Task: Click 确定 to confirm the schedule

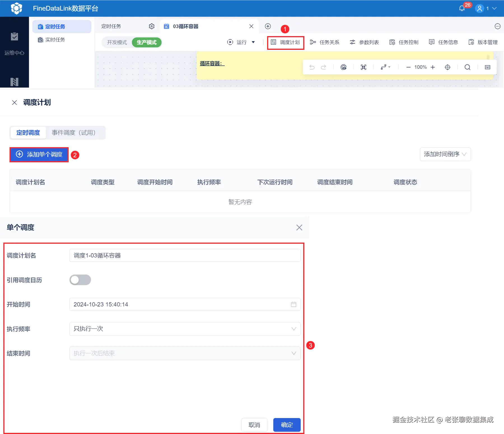Action: pos(287,425)
